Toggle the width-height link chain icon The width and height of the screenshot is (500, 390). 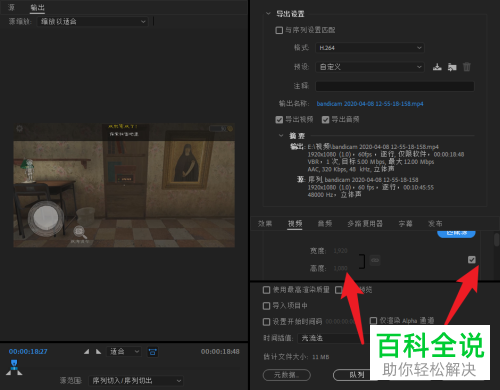click(375, 260)
